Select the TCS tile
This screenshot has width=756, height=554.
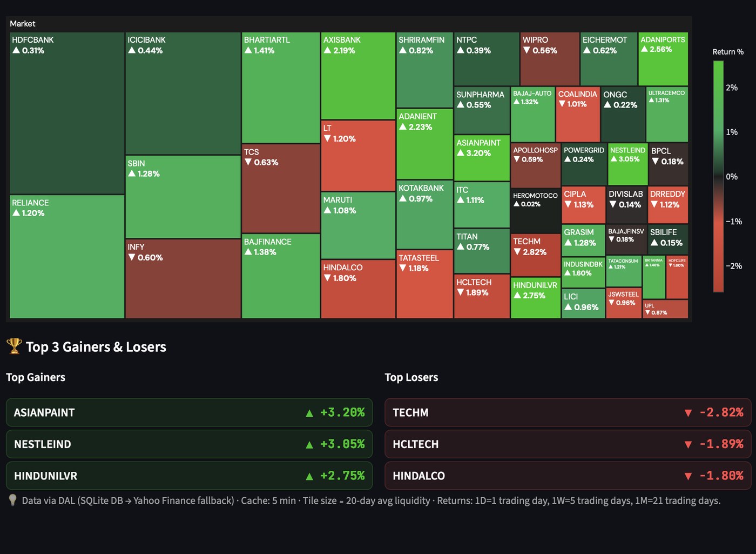click(x=281, y=189)
